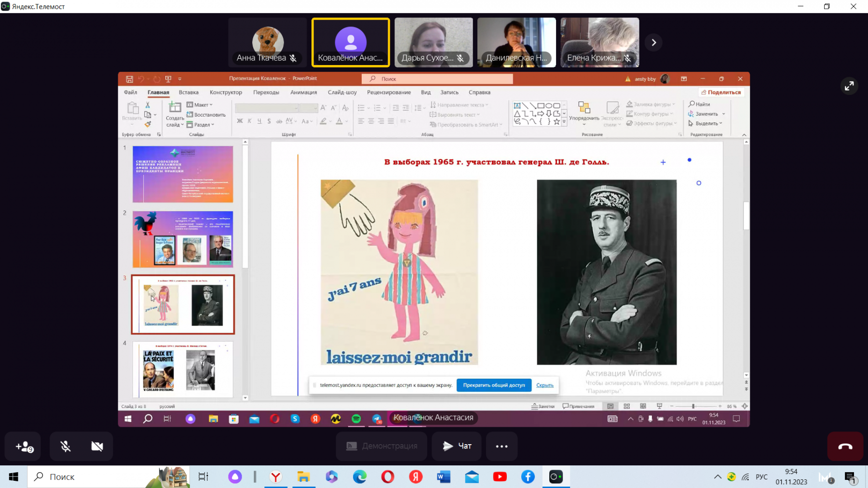Toggle Заметки notes pane in status bar
This screenshot has width=868, height=488.
click(543, 407)
